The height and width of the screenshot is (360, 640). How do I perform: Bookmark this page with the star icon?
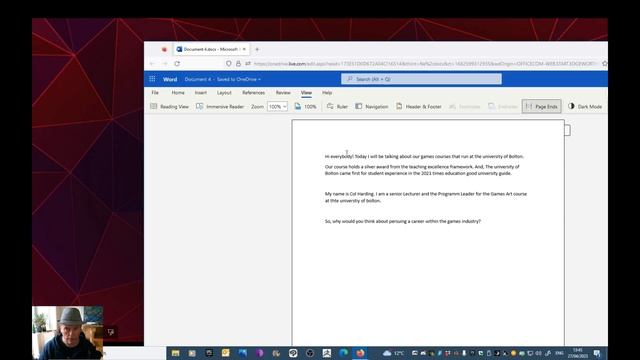tap(604, 64)
